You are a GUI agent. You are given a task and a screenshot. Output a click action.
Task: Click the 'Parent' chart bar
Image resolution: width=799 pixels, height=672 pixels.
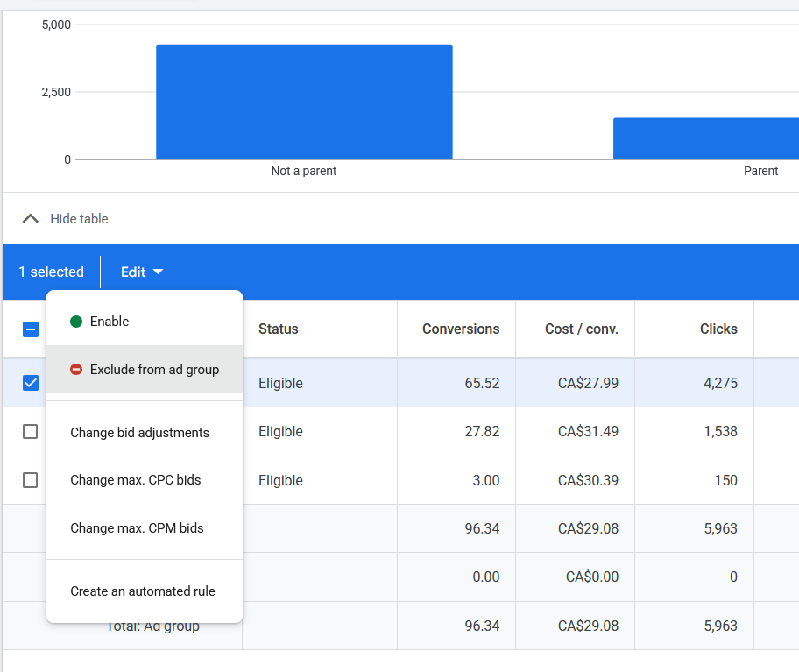point(706,138)
